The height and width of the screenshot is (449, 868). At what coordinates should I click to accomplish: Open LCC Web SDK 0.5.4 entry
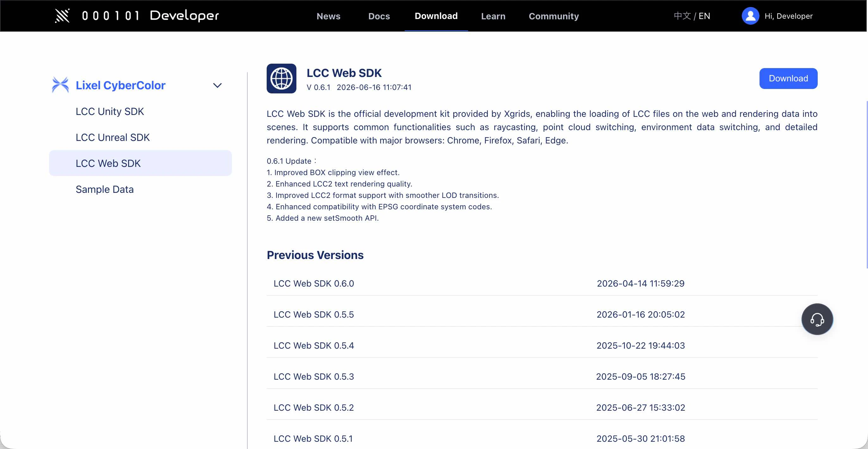(x=313, y=345)
